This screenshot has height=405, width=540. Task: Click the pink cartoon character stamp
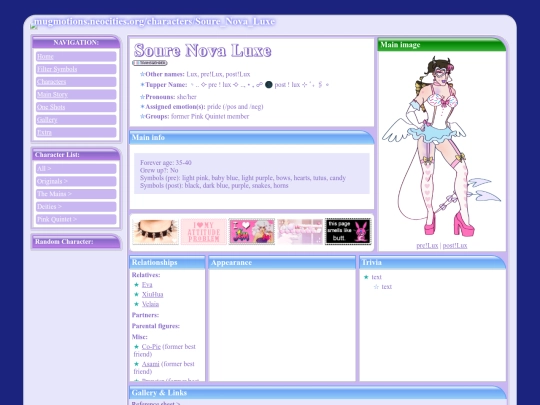coord(252,231)
